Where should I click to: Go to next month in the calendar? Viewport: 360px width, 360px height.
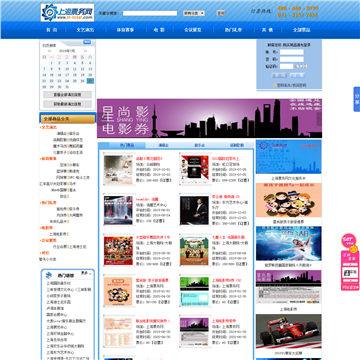pos(85,51)
